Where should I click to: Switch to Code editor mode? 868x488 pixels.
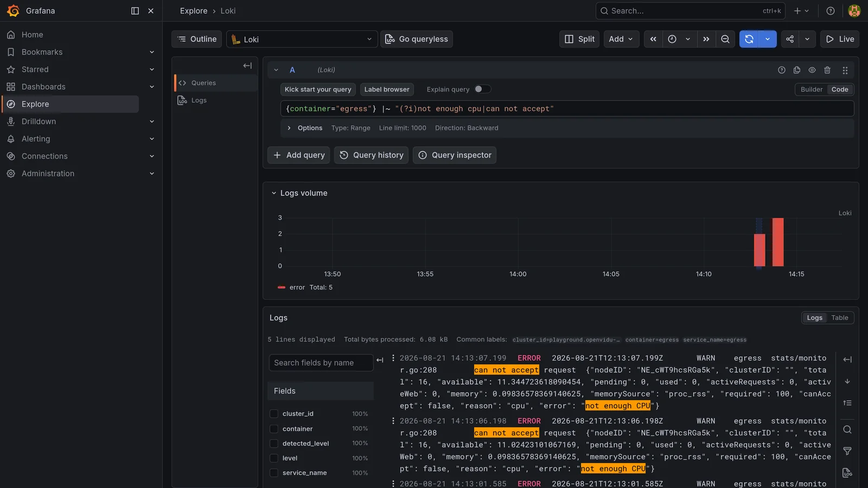pyautogui.click(x=840, y=89)
